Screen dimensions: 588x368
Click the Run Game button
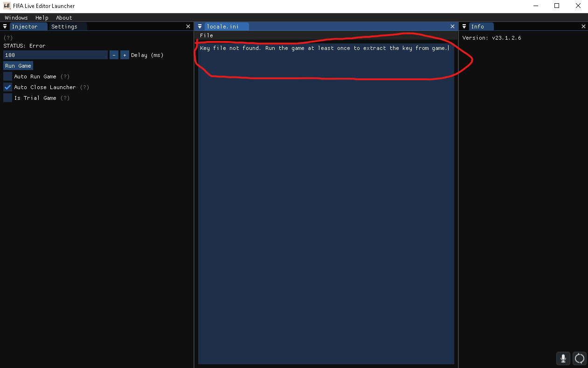(18, 65)
